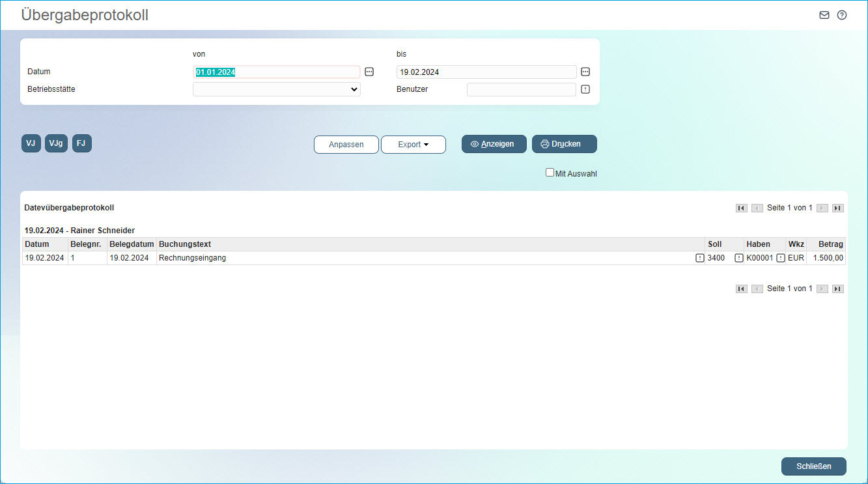Open info icon next to Haben K00001
The width and height of the screenshot is (868, 484).
(780, 258)
